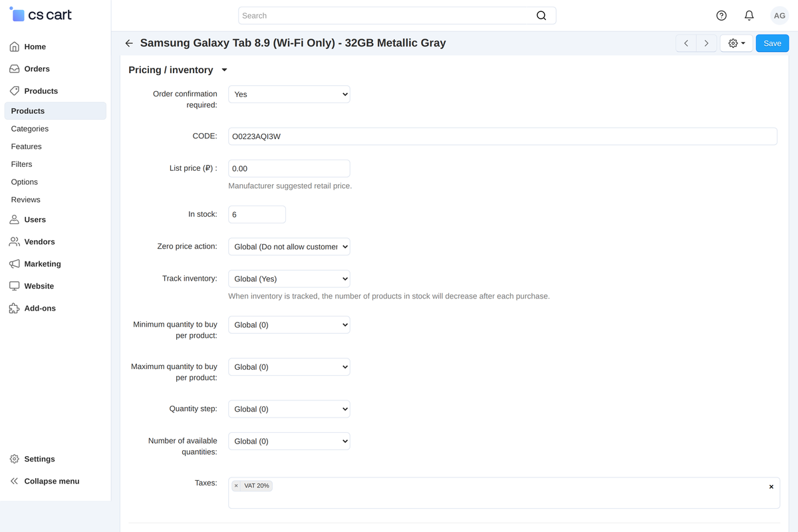
Task: Click the 'When inventory is tracked' hint text
Action: coord(389,297)
